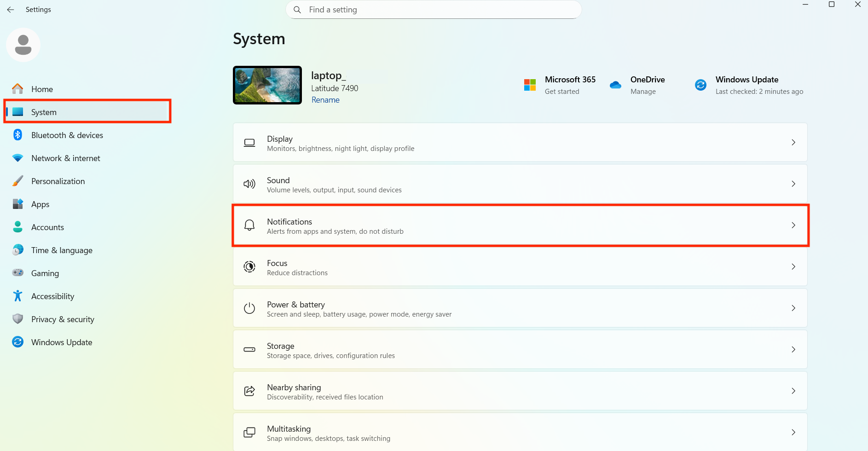Expand the Power & battery row
The width and height of the screenshot is (868, 451).
click(519, 308)
